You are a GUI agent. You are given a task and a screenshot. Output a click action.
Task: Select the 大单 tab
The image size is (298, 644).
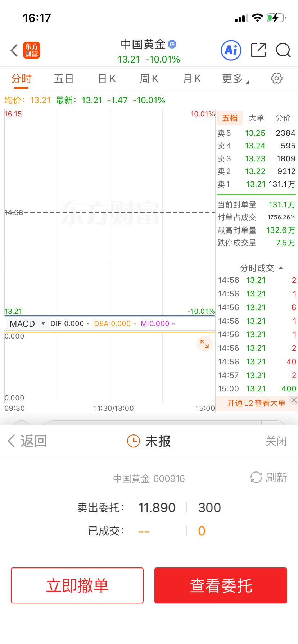point(256,118)
